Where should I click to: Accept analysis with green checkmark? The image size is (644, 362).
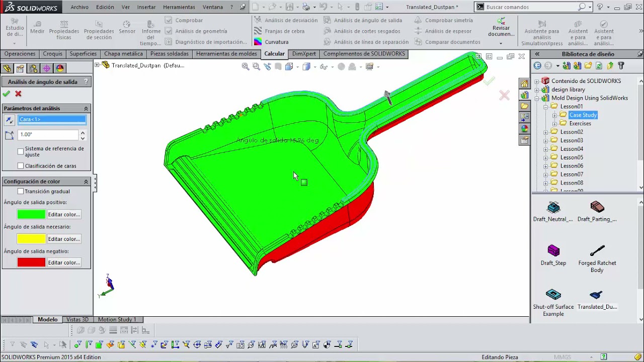pos(6,94)
